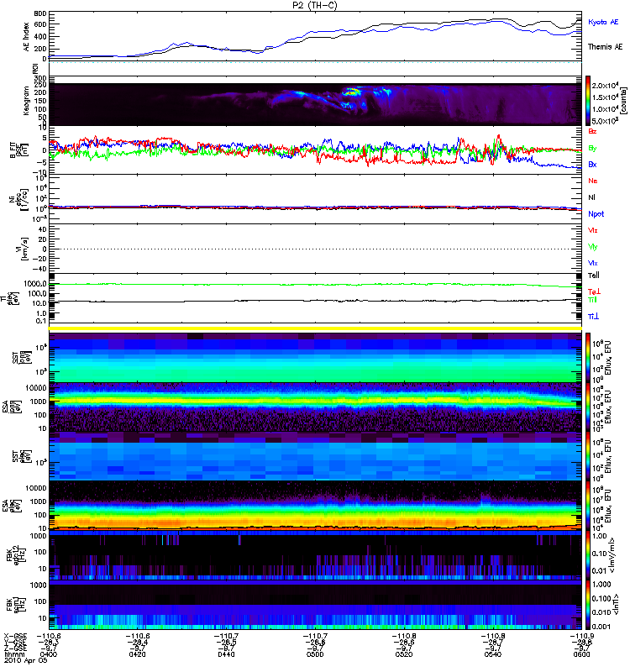Click the FBK scm spectrogram panel
This screenshot has height=672, width=630.
point(315,604)
